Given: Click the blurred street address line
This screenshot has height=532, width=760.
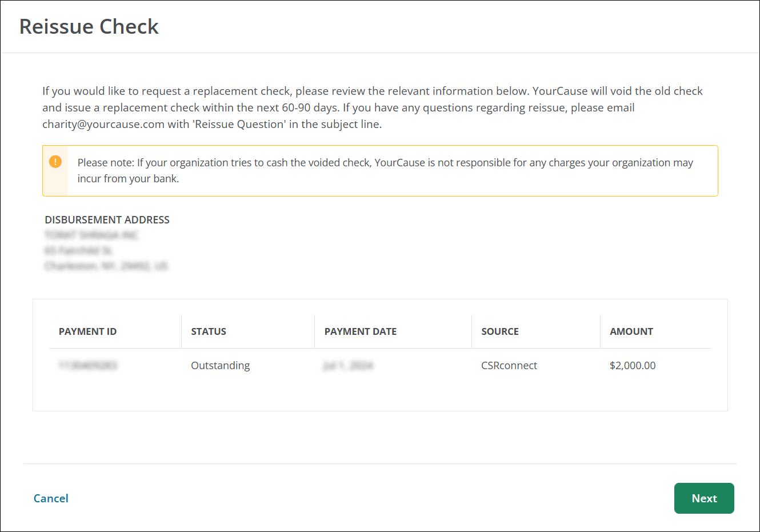Looking at the screenshot, I should pyautogui.click(x=79, y=251).
